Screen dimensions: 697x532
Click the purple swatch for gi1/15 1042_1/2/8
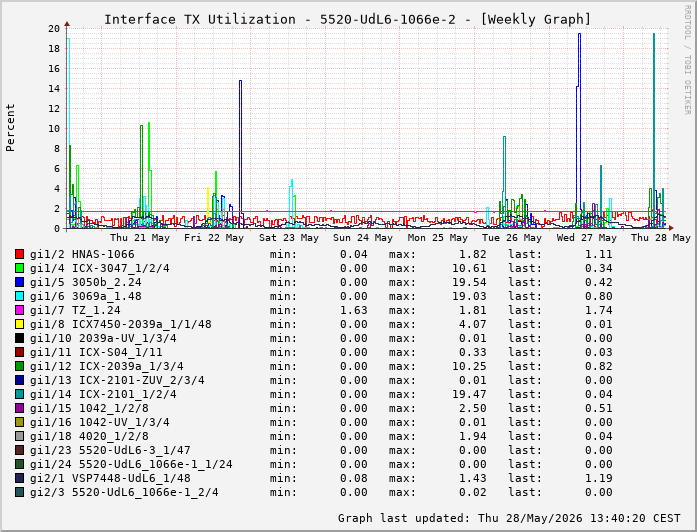[19, 408]
